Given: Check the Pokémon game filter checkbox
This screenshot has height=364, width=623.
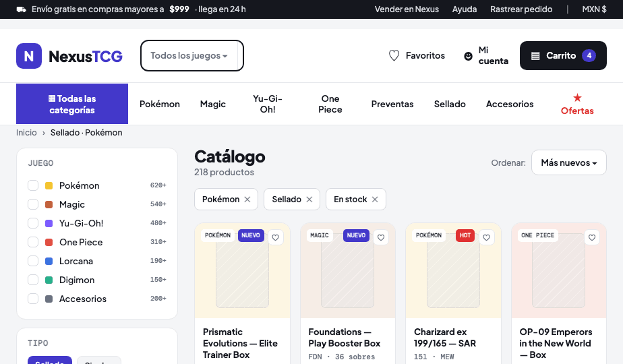Looking at the screenshot, I should coord(33,185).
